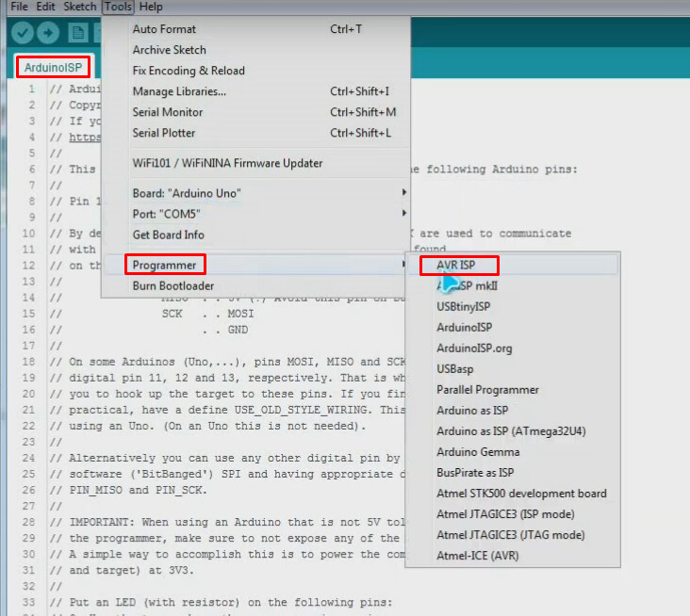
Task: Select USBasp programmer
Action: tap(513, 369)
